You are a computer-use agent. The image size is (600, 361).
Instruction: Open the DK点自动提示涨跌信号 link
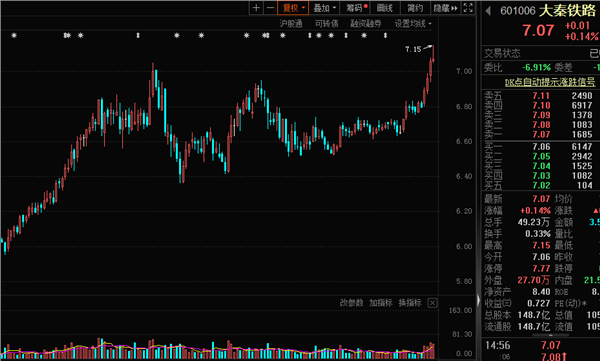point(550,82)
